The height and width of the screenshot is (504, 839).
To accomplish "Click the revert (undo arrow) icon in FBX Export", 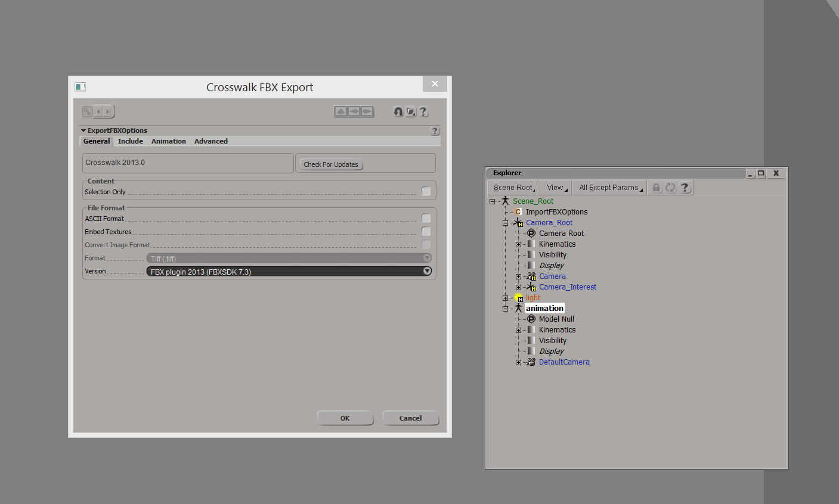I will [398, 111].
